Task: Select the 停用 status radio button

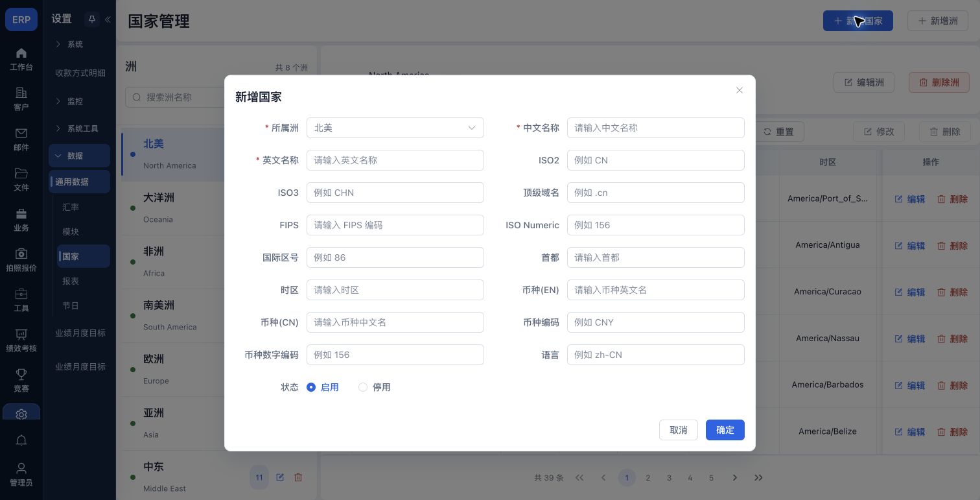Action: [x=363, y=387]
